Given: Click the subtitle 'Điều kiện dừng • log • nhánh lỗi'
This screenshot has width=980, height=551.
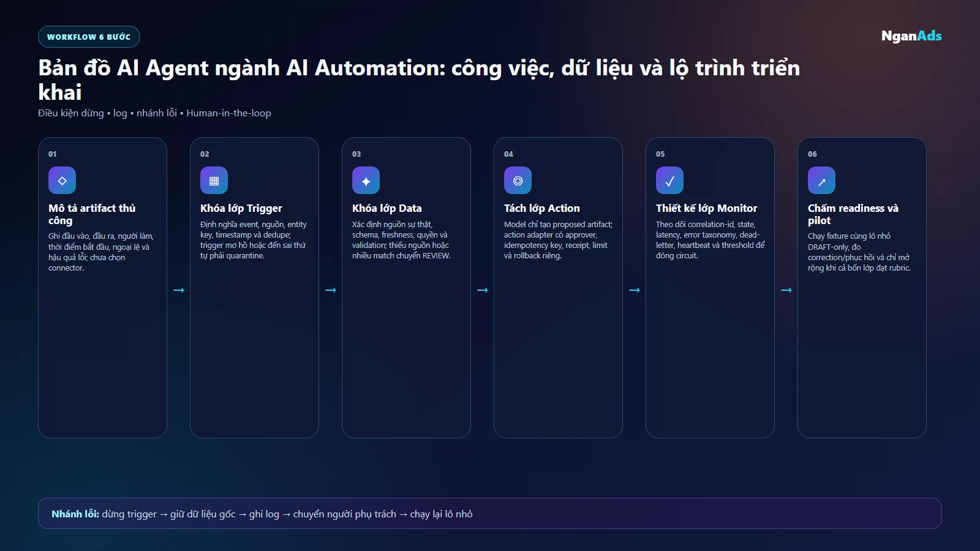Looking at the screenshot, I should point(154,113).
